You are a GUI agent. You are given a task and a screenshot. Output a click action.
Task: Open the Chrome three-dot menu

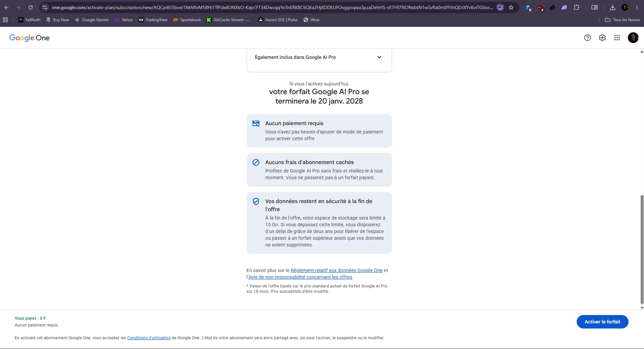[x=637, y=7]
